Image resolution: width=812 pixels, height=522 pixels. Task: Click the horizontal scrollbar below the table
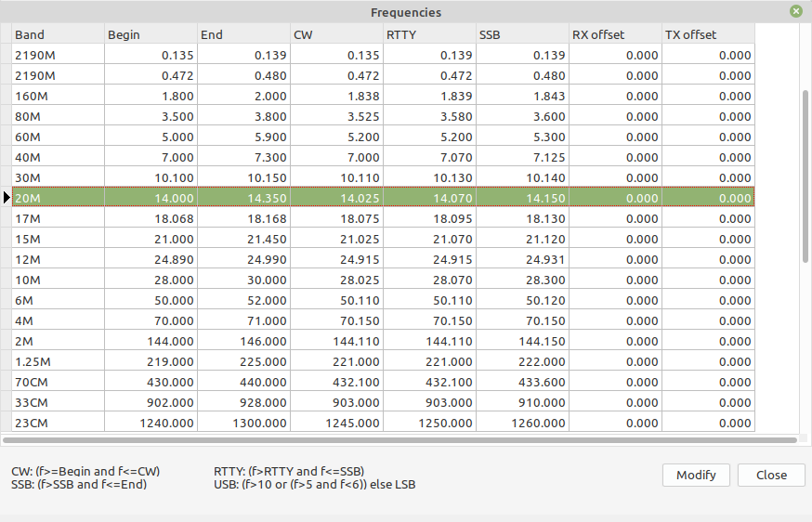(x=399, y=440)
